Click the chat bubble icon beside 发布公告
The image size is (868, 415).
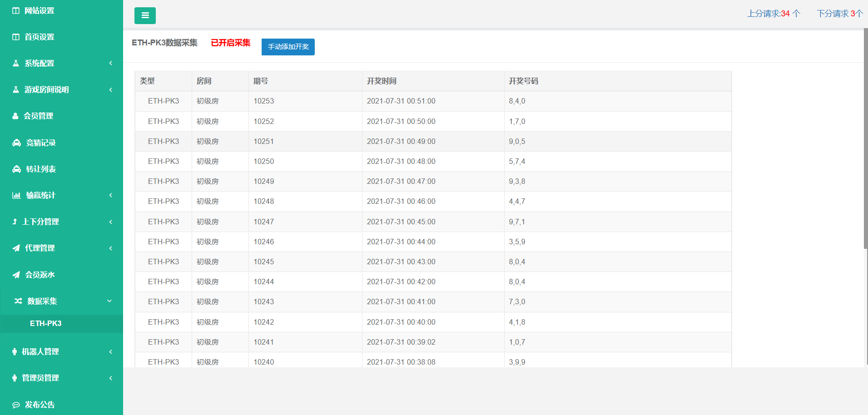click(16, 405)
